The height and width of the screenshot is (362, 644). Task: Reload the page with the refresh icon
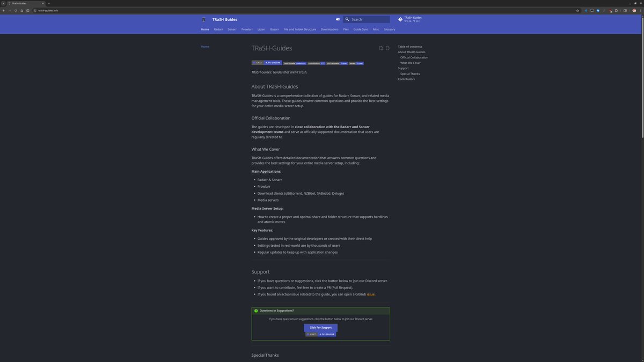16,10
